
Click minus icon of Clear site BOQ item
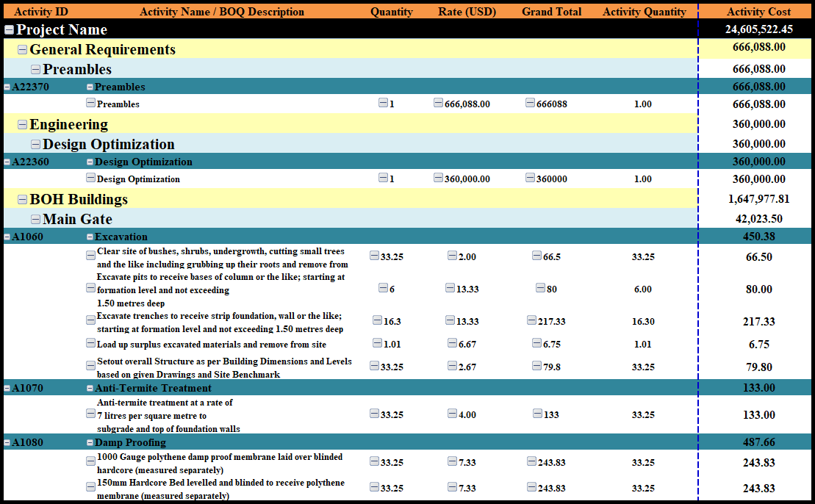(x=90, y=255)
